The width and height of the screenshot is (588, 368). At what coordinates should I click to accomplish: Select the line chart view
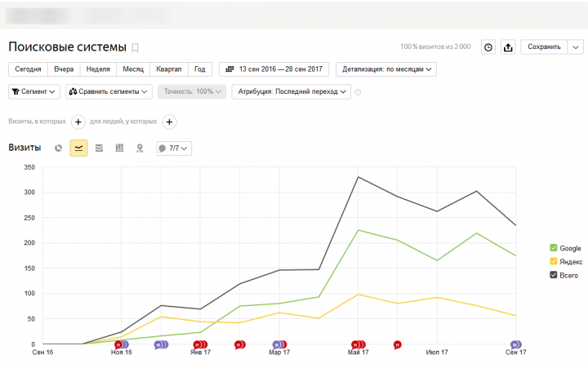pos(78,148)
